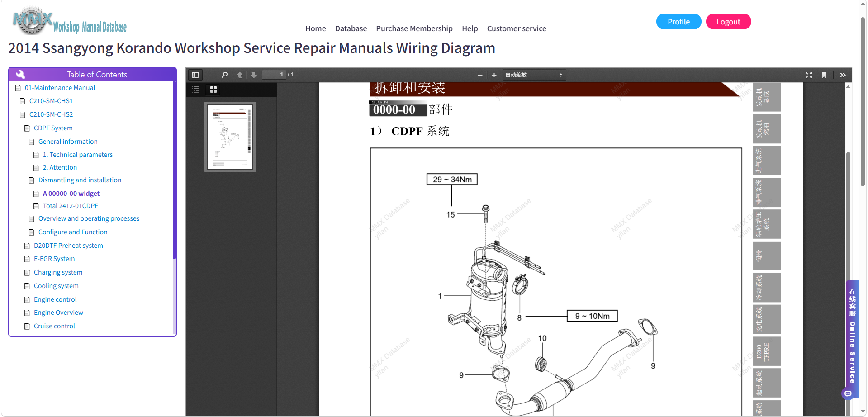
Task: Click the wrench icon in Table of Contents header
Action: pyautogui.click(x=20, y=74)
